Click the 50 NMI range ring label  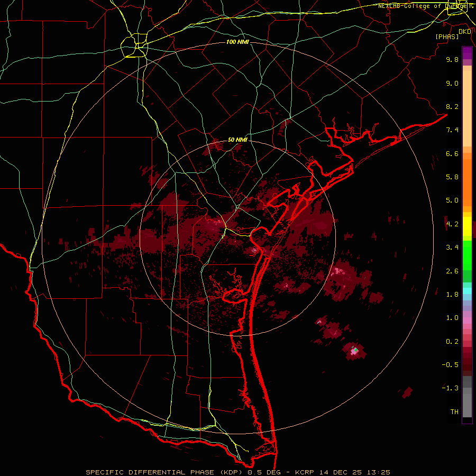tap(237, 140)
